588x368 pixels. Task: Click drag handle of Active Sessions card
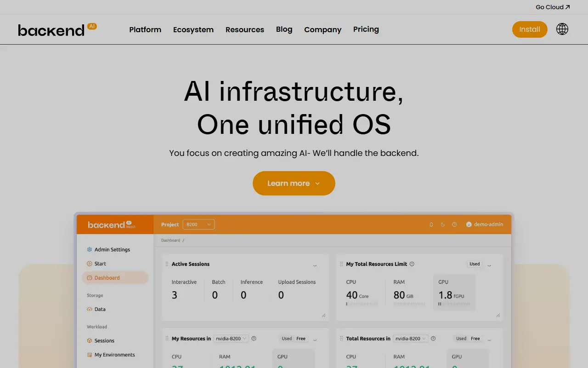click(x=167, y=264)
